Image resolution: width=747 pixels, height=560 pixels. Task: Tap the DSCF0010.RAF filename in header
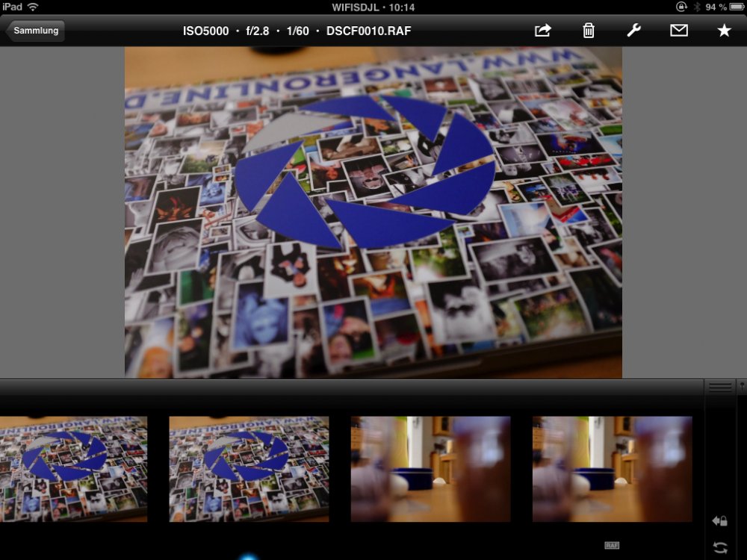click(368, 31)
